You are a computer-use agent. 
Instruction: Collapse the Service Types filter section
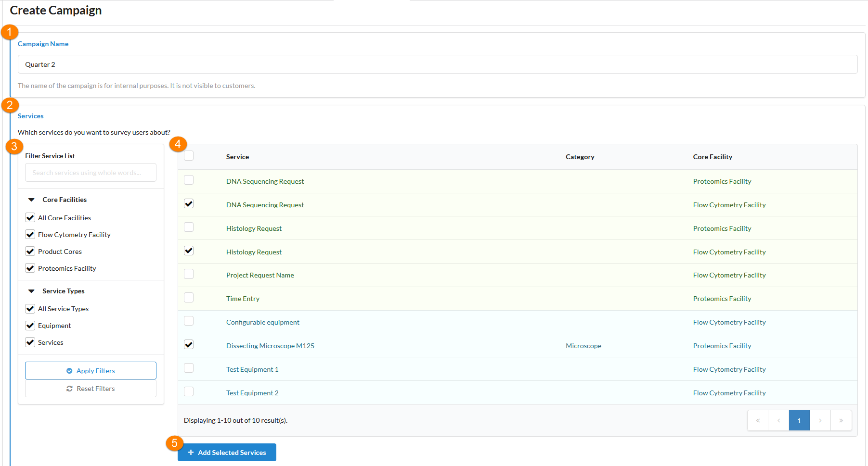[32, 291]
